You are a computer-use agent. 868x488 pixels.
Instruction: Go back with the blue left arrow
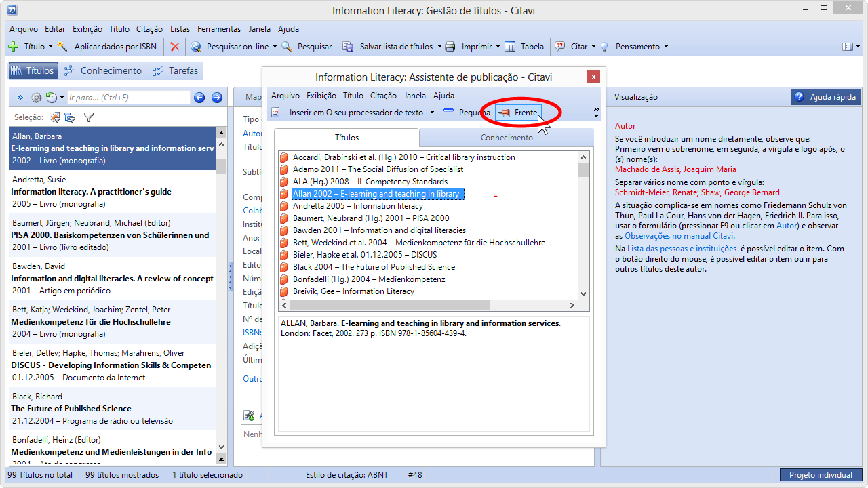tap(199, 98)
